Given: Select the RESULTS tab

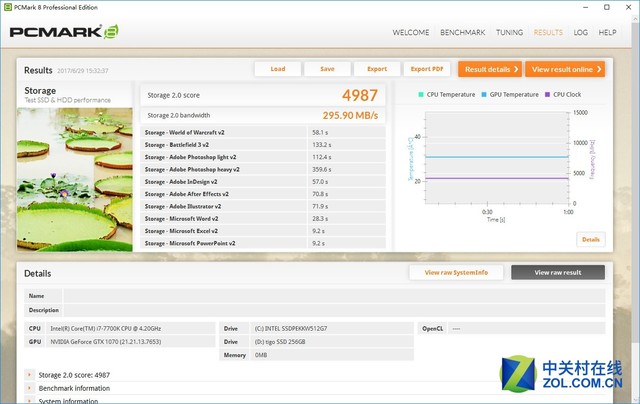Looking at the screenshot, I should pyautogui.click(x=548, y=32).
